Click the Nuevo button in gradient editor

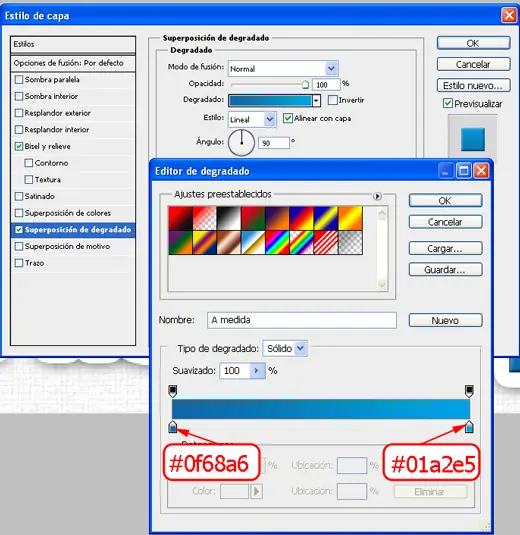coord(445,320)
